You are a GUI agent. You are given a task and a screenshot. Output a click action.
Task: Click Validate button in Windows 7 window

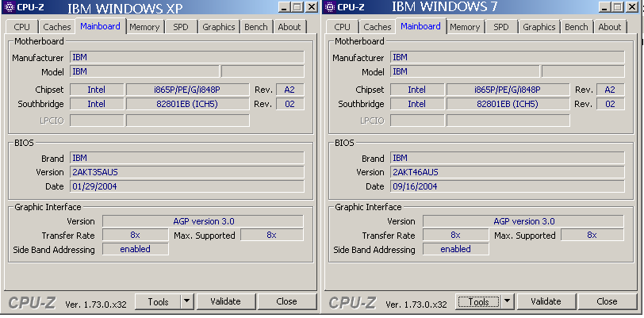(546, 301)
